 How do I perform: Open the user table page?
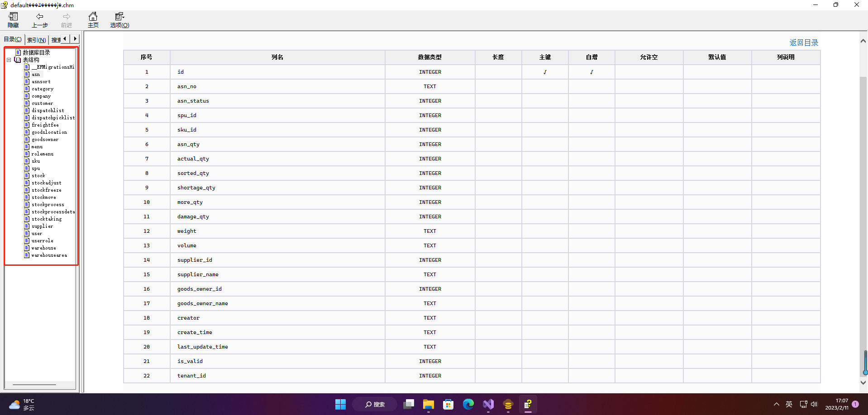pyautogui.click(x=37, y=233)
